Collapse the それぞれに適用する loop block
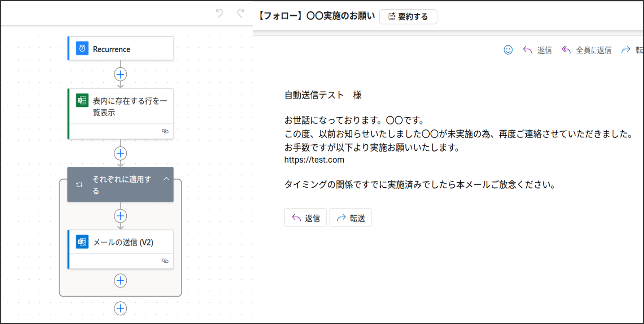Screen dimensions: 644x324 coord(166,179)
